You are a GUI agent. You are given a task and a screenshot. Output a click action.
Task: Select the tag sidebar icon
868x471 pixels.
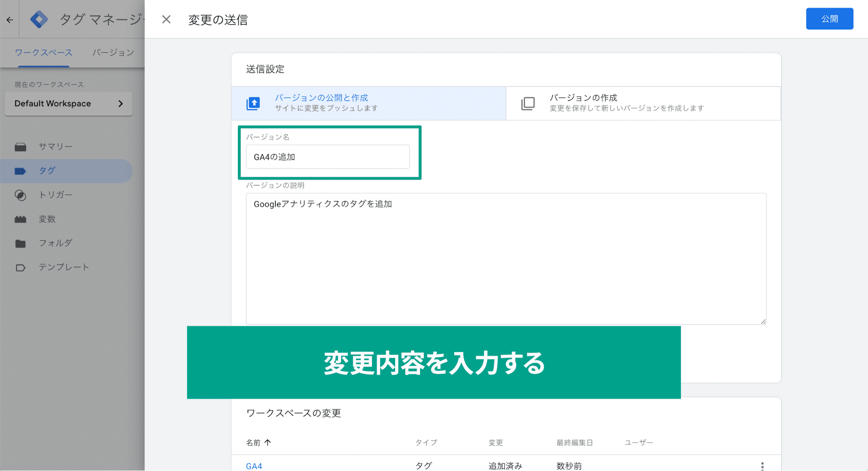click(20, 170)
